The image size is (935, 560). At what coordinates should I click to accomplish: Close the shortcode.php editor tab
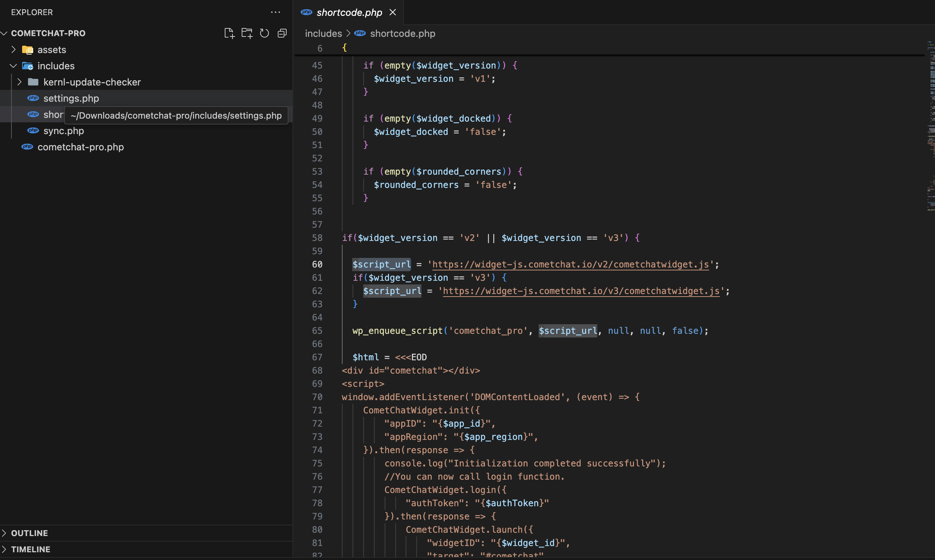[393, 13]
